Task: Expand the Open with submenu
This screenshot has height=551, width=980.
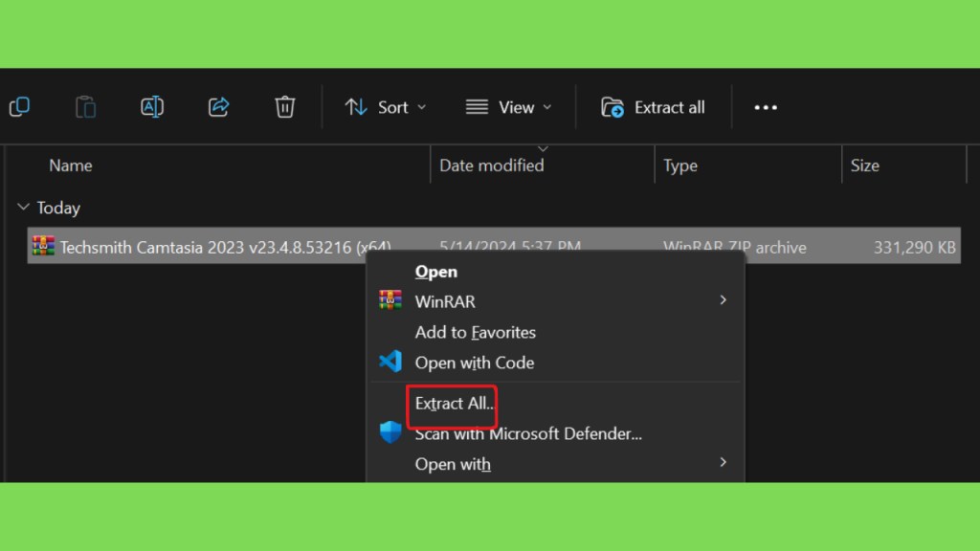Action: tap(555, 464)
